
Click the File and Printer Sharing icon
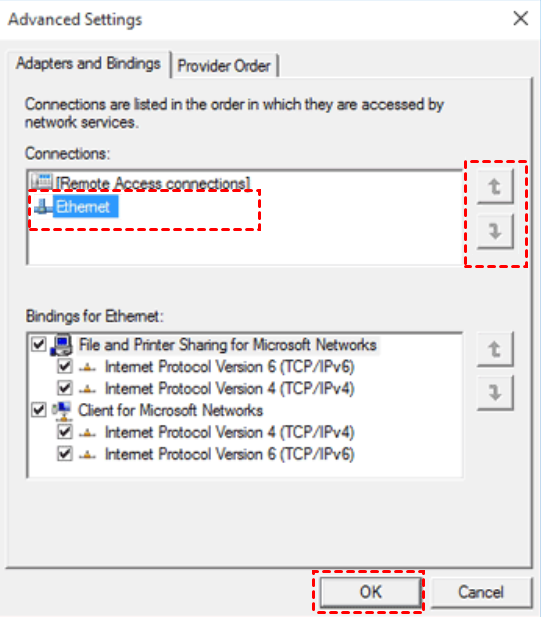61,345
